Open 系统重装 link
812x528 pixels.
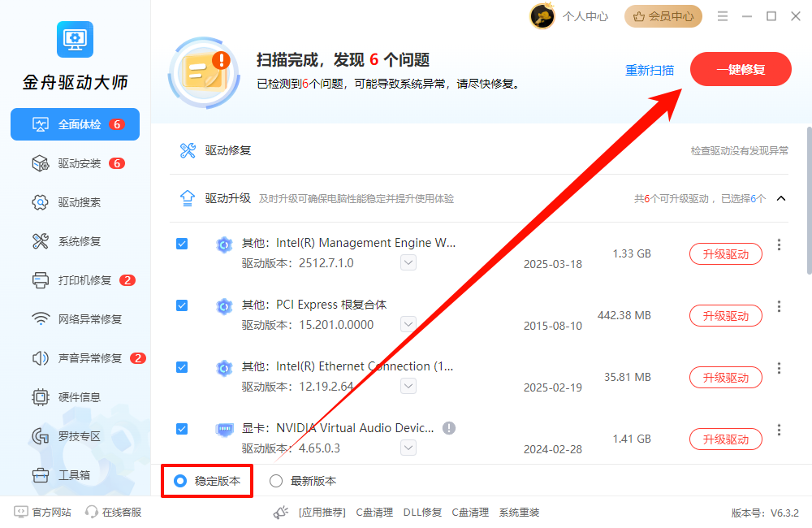tap(519, 513)
